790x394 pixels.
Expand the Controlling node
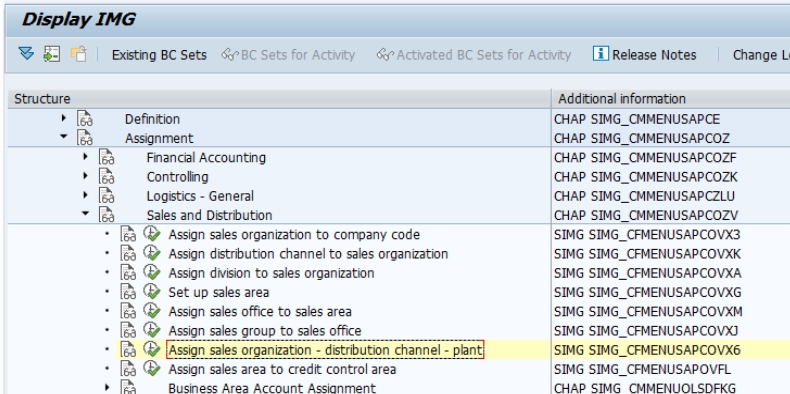pos(85,176)
